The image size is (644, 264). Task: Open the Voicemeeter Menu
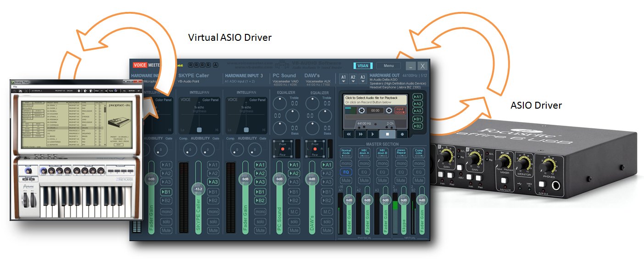pyautogui.click(x=388, y=66)
